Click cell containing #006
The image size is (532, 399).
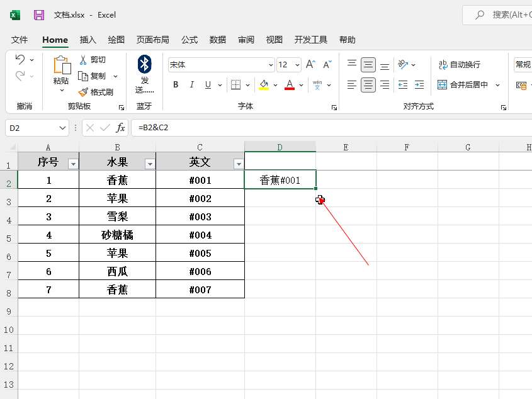click(200, 271)
